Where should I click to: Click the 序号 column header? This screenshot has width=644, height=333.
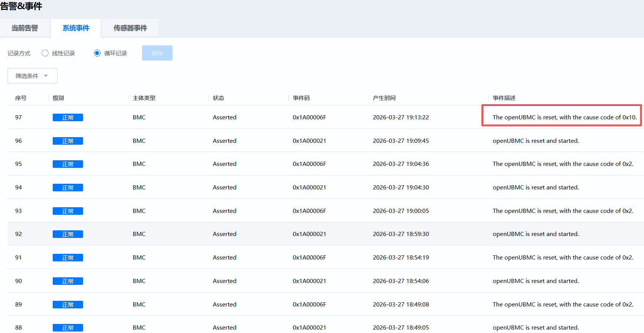point(21,98)
